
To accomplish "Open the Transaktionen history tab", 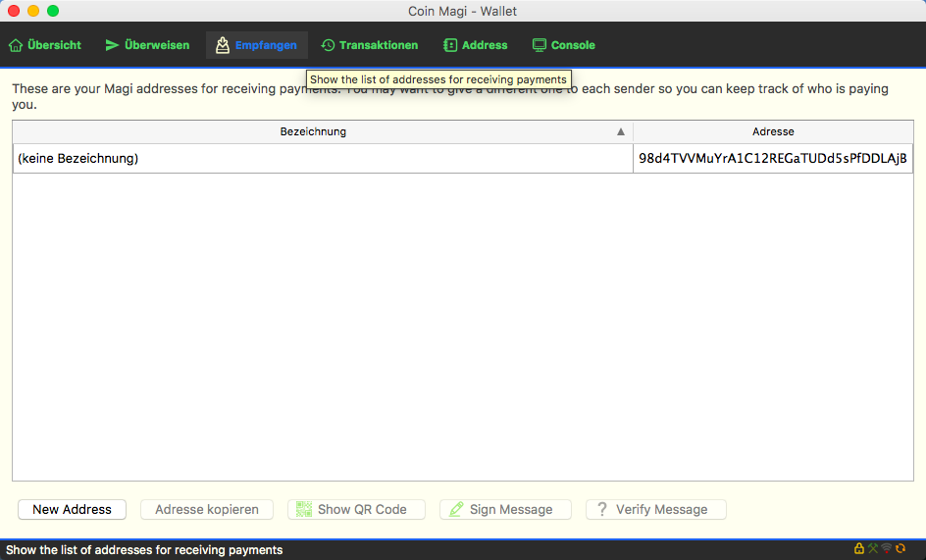I will (x=370, y=45).
